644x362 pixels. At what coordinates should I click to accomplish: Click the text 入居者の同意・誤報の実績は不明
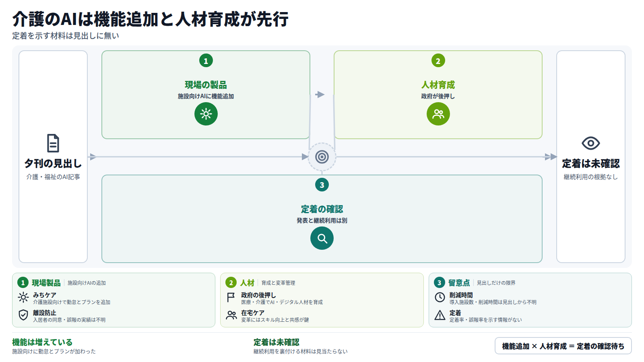pos(69,320)
